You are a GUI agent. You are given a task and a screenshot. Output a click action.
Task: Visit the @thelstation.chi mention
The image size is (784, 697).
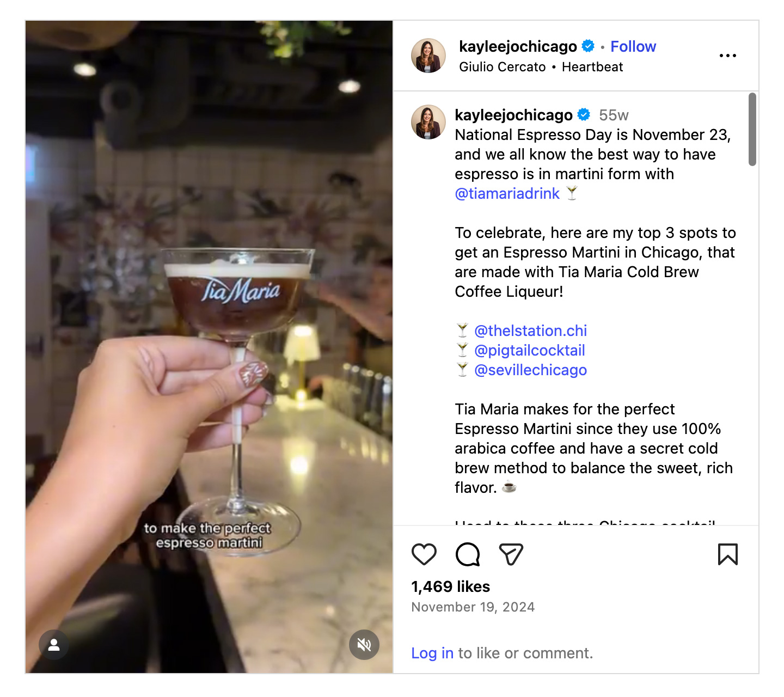[x=530, y=331]
